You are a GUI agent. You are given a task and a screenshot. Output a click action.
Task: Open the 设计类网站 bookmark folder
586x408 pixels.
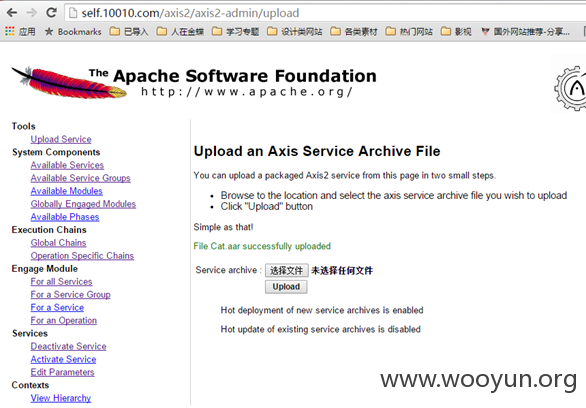295,32
